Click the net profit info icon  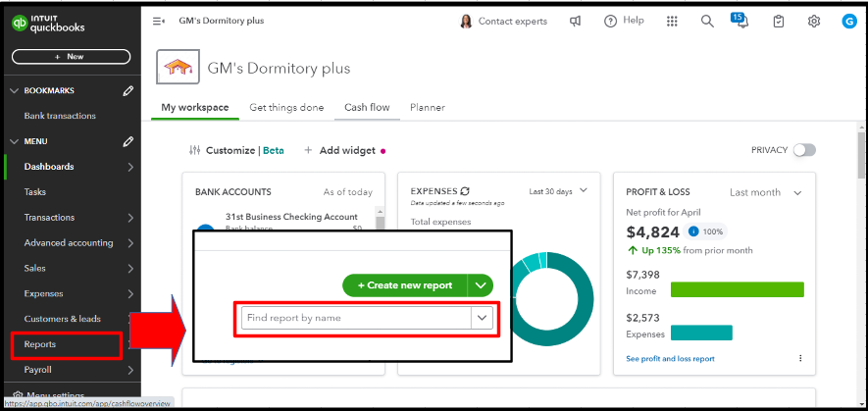point(693,231)
